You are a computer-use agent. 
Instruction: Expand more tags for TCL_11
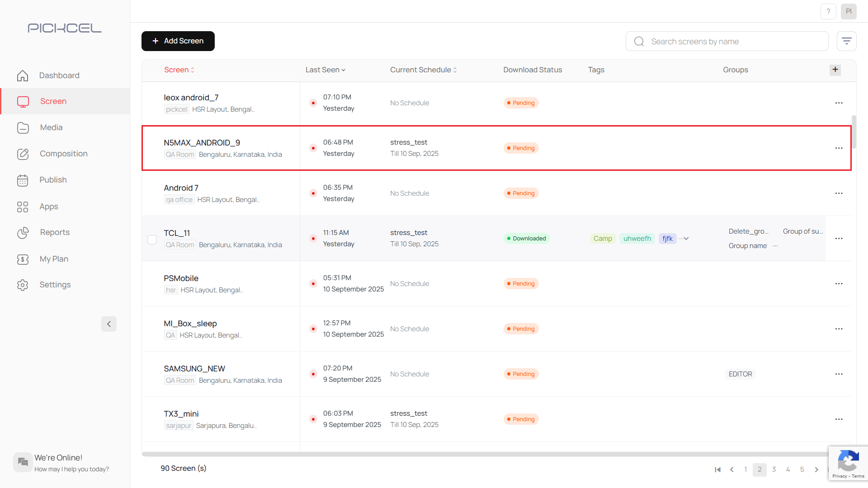[686, 239]
